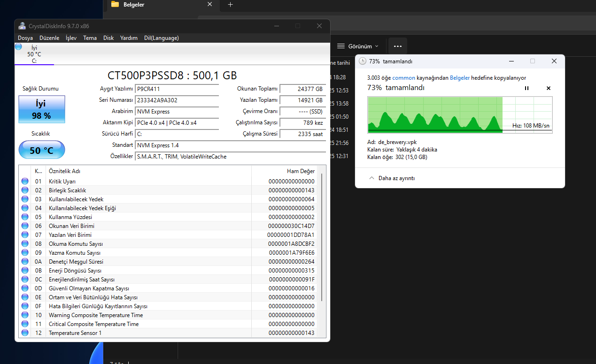Click the Öznitelik Adı column header

[x=148, y=171]
